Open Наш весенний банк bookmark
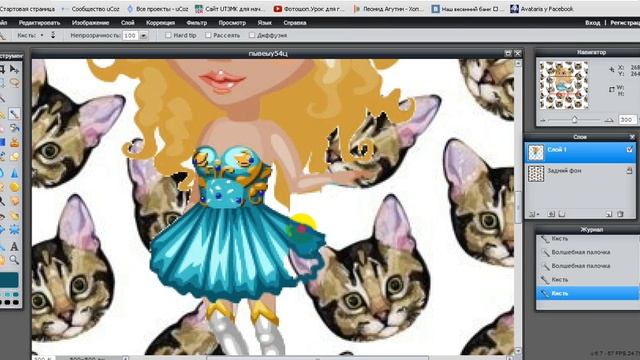This screenshot has height=360, width=640. coord(469,9)
